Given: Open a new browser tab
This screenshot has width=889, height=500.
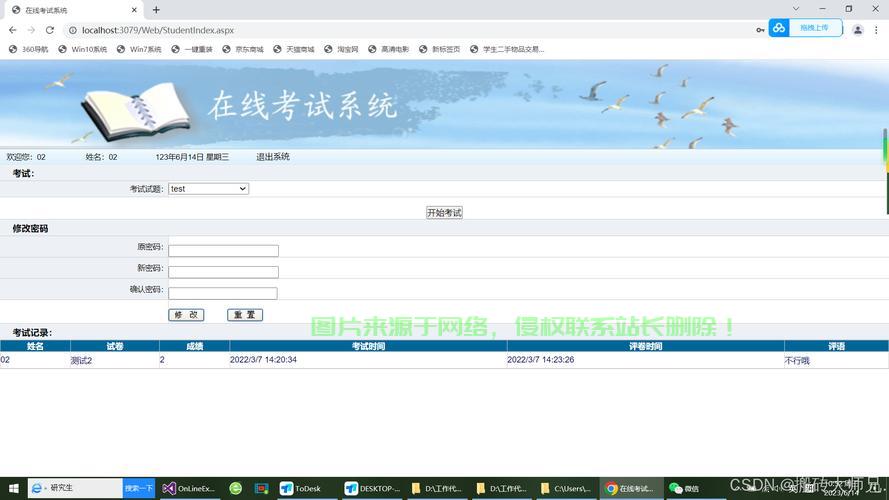Looking at the screenshot, I should (x=156, y=10).
